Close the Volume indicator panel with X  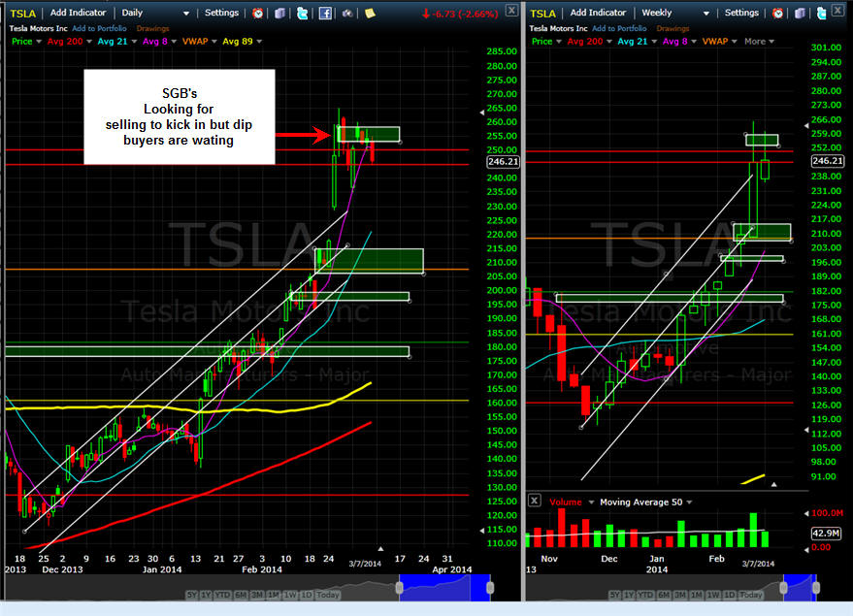click(534, 501)
